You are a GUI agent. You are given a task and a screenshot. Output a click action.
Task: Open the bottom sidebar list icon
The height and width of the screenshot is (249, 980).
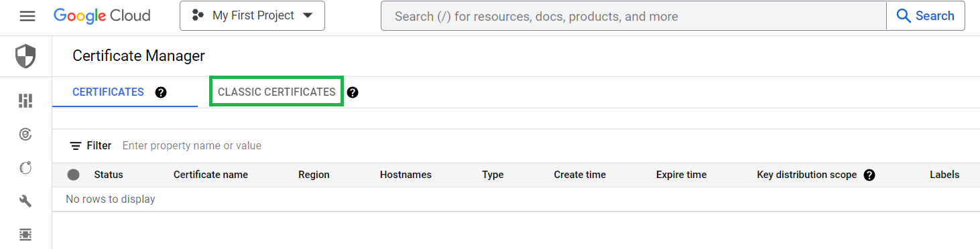[25, 234]
